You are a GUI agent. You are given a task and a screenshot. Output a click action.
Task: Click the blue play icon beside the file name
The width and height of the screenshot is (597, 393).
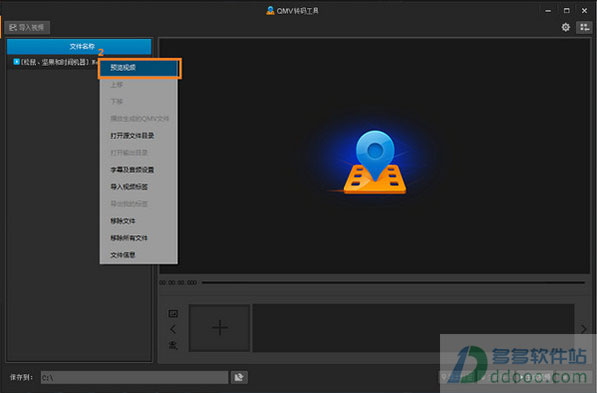[x=16, y=61]
